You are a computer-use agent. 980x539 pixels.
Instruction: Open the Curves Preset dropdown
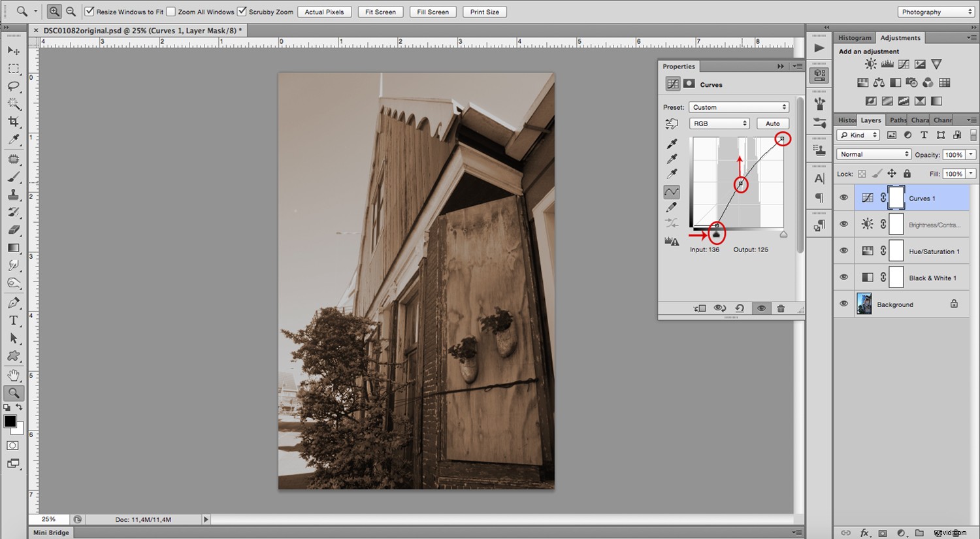point(738,106)
